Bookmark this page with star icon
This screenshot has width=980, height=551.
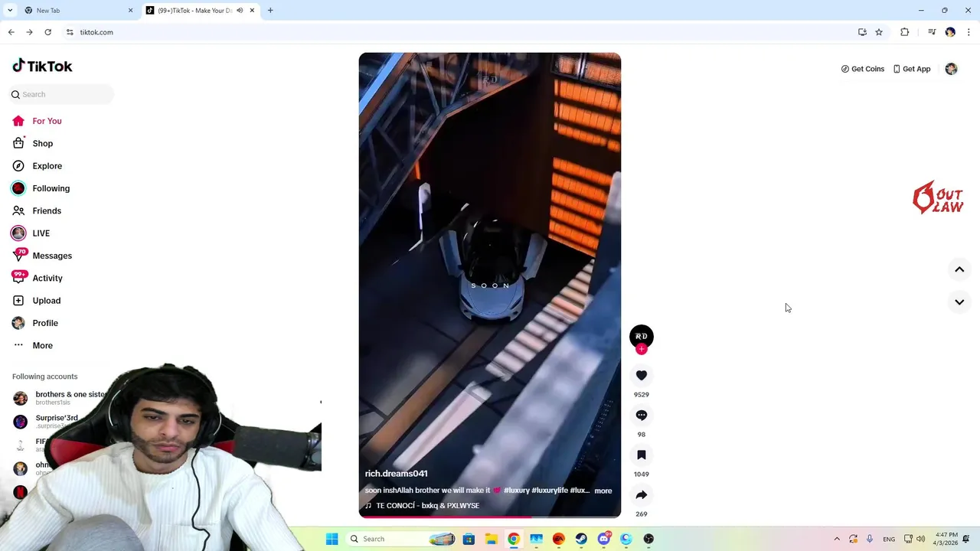[879, 32]
